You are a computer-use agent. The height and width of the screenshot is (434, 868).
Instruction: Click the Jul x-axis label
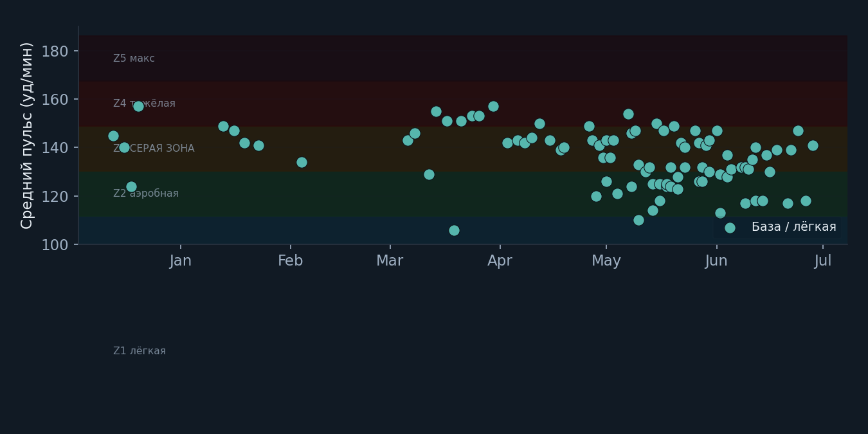823,261
